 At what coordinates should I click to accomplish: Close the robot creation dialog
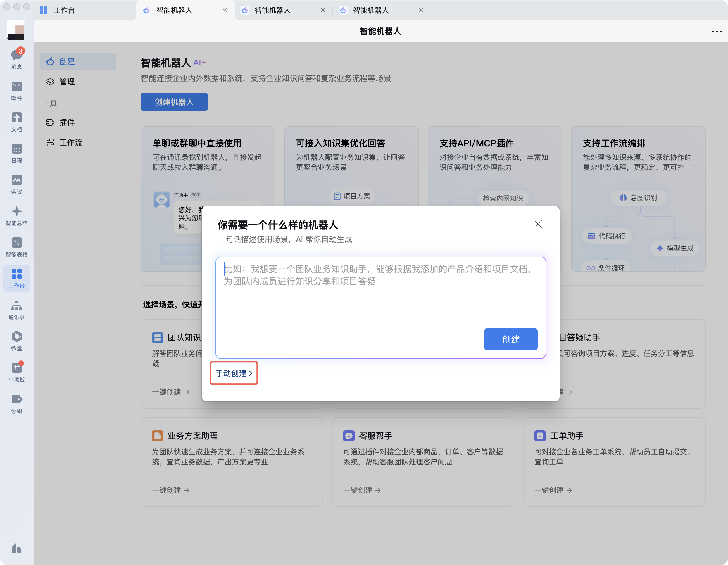coord(538,224)
